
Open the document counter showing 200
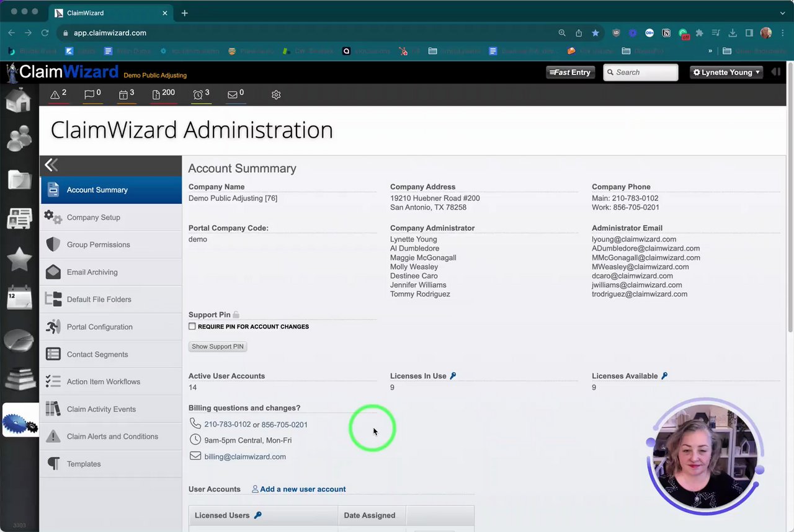tap(163, 94)
